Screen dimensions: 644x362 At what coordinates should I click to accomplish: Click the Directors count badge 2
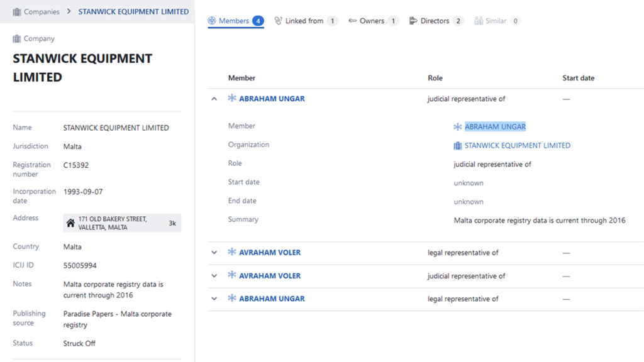[x=458, y=21]
